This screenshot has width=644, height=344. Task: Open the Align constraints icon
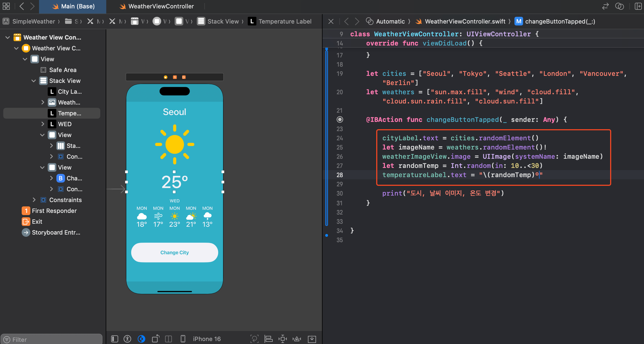(x=268, y=339)
